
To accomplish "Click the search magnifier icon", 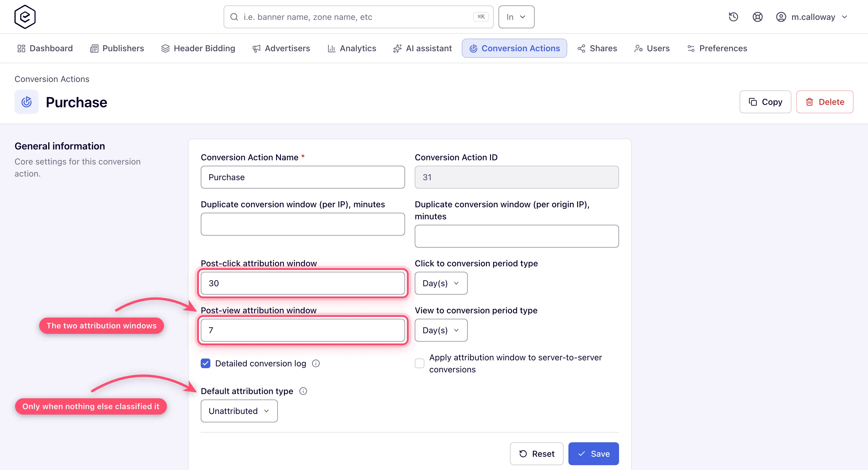I will point(234,17).
